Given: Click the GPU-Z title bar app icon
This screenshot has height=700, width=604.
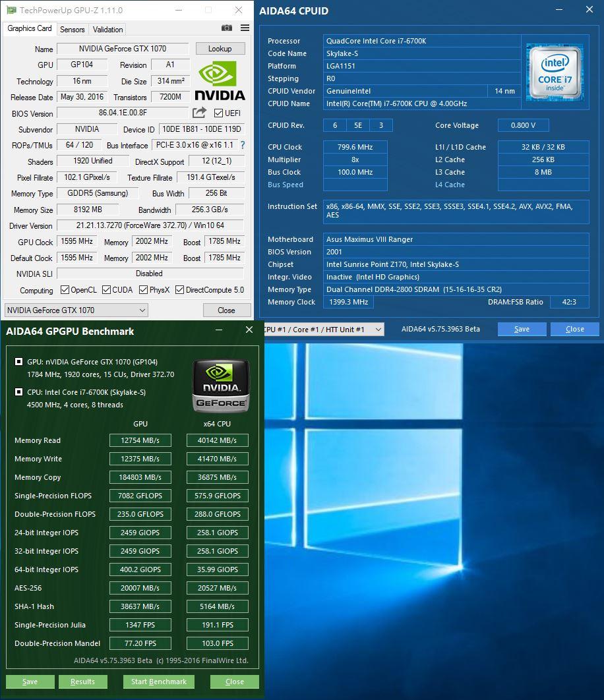Looking at the screenshot, I should pyautogui.click(x=11, y=10).
